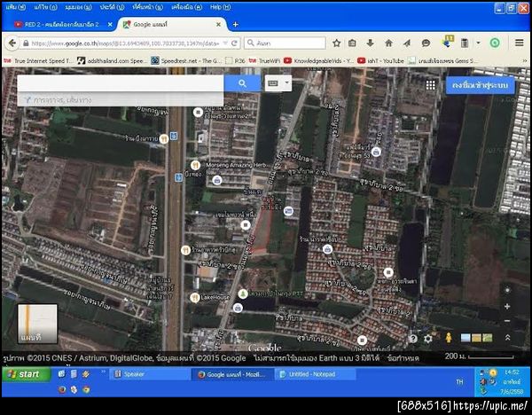Open the View menu in menu bar
This screenshot has width=532, height=415.
tap(78, 7)
